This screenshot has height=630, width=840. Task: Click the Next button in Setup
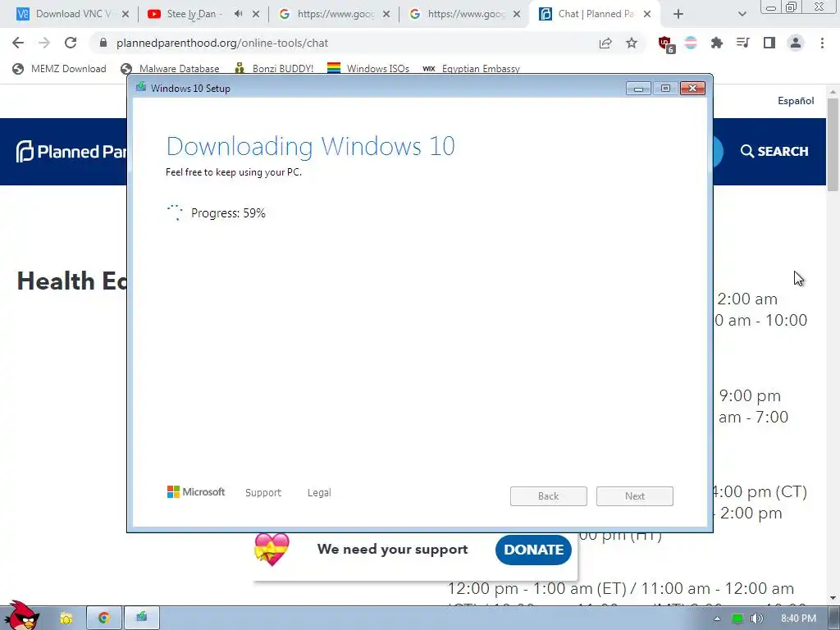coord(635,496)
